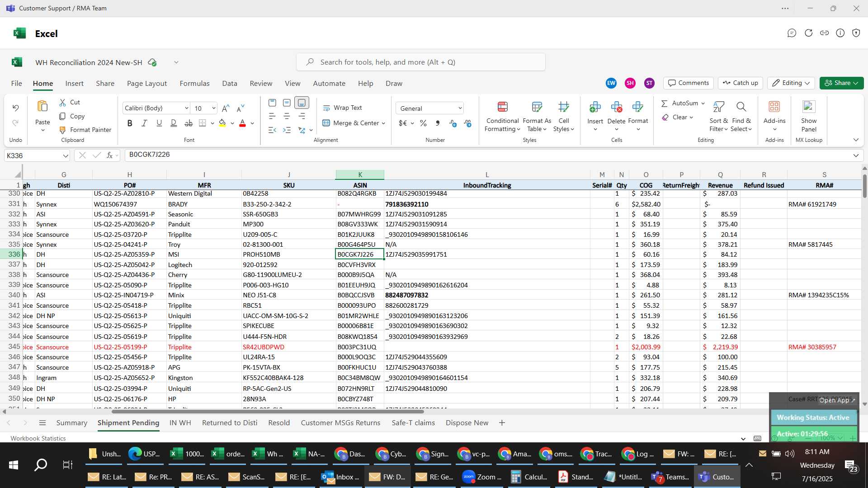The image size is (868, 488).
Task: Toggle Bold formatting
Action: (x=130, y=123)
